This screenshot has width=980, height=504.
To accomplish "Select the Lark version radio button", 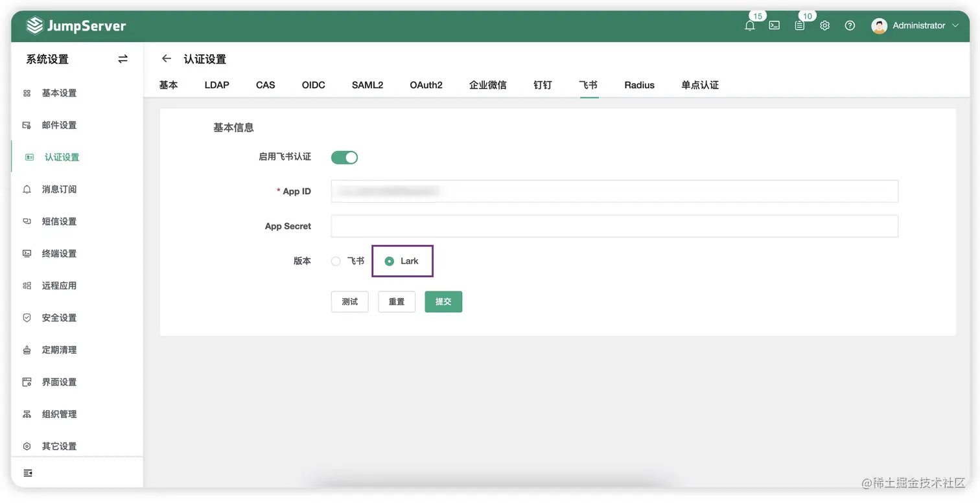I will 389,261.
